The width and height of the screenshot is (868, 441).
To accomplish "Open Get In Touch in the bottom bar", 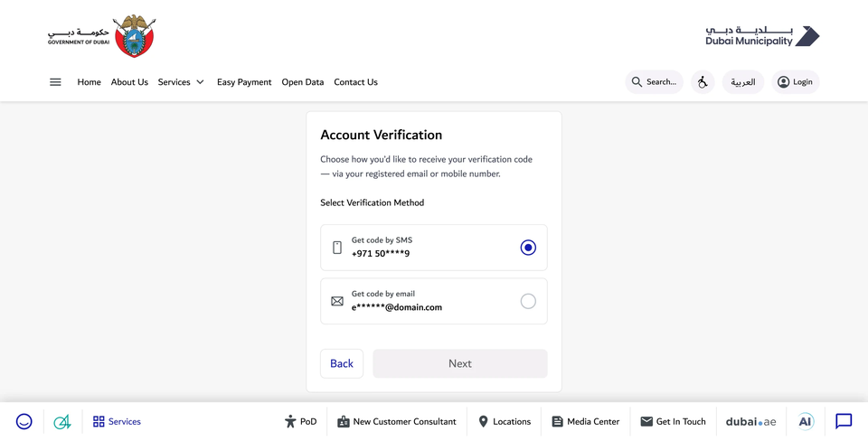I will tap(673, 422).
